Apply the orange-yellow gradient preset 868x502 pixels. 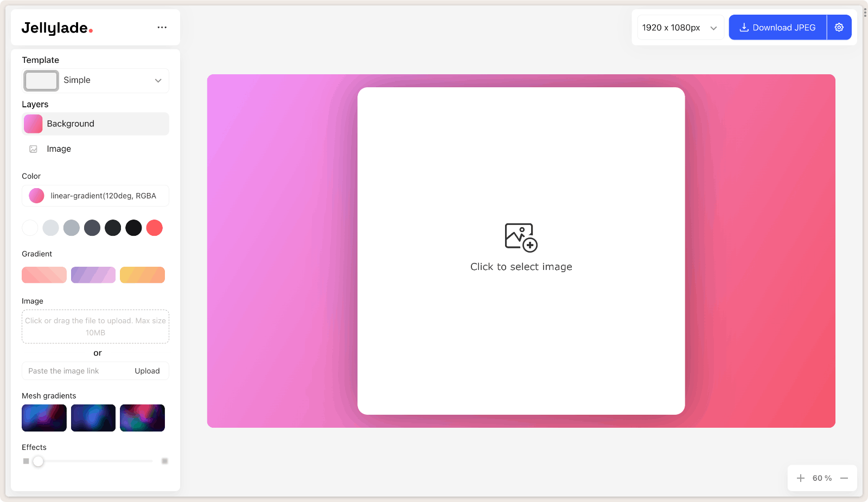pos(142,275)
